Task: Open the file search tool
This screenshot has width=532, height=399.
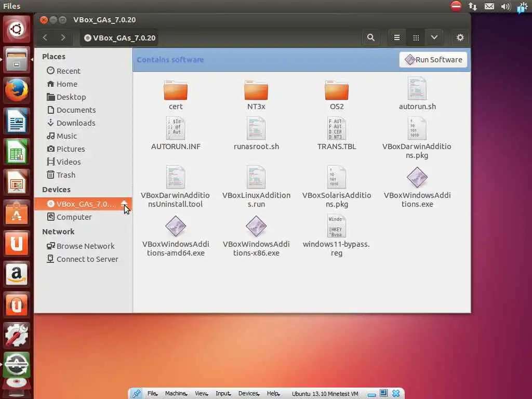Action: tap(371, 37)
